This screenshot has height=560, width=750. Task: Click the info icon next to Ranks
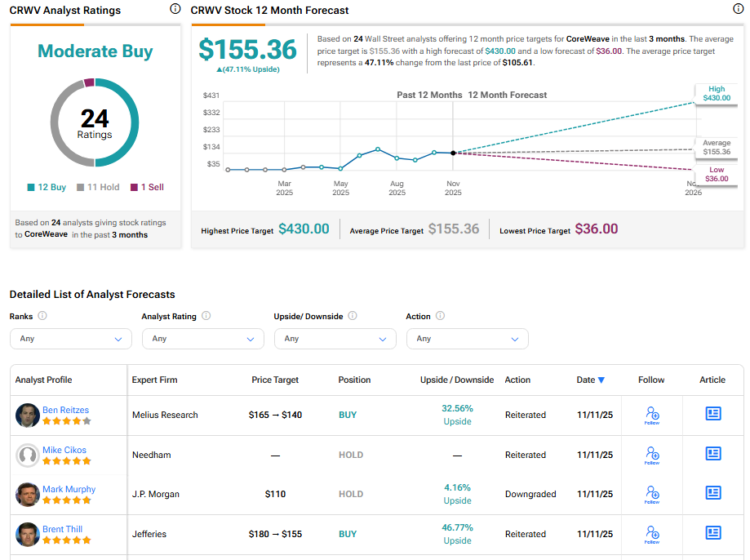(x=42, y=316)
